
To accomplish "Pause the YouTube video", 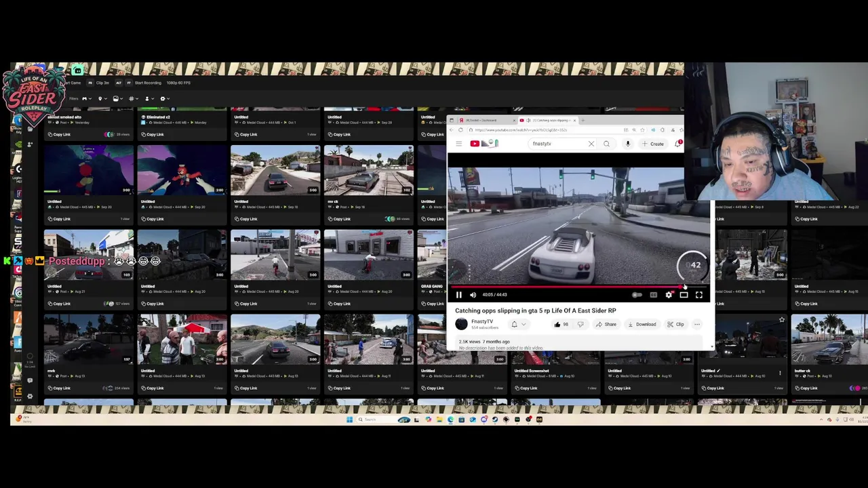I will pos(459,295).
